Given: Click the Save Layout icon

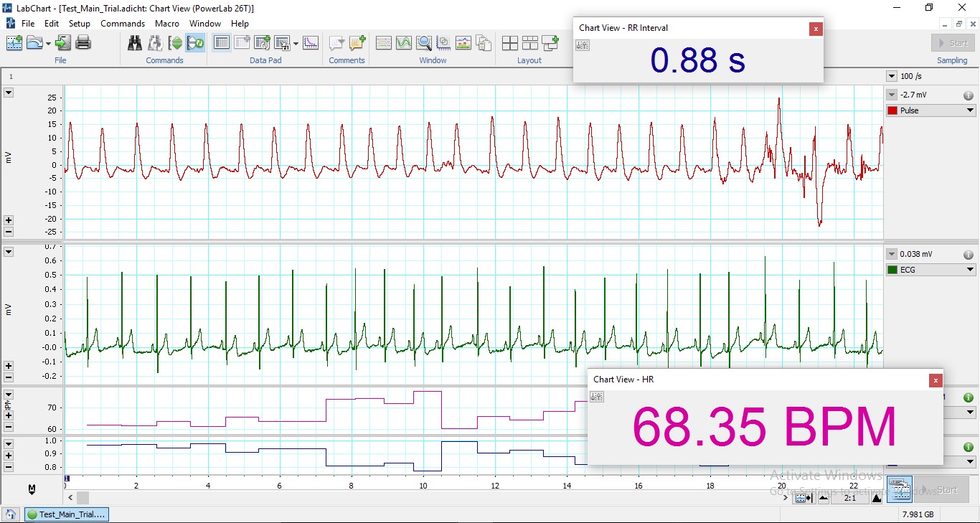Looking at the screenshot, I should [x=550, y=43].
